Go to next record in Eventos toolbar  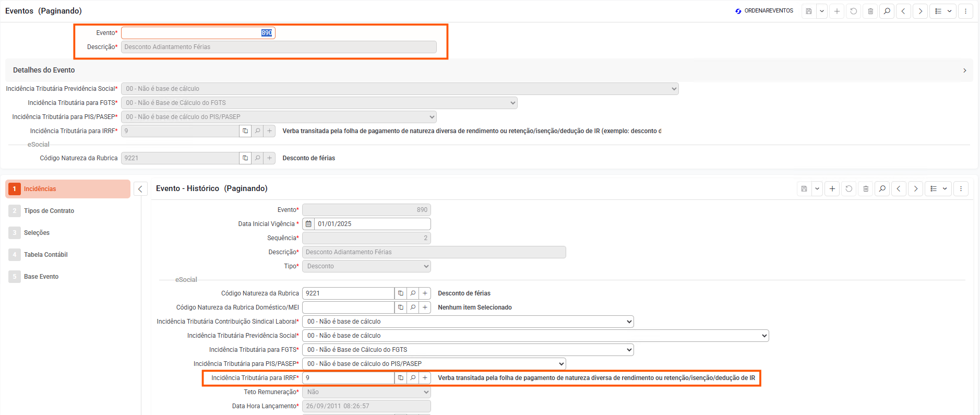click(920, 11)
